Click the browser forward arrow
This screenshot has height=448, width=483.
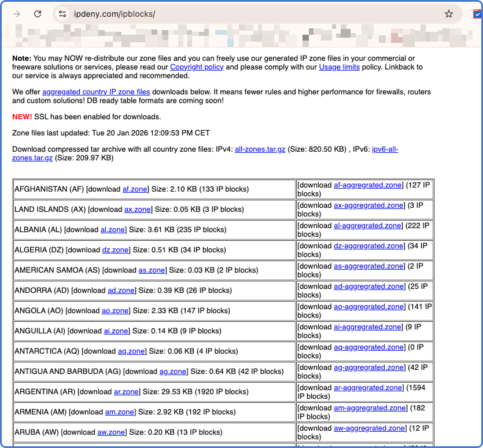pos(17,14)
